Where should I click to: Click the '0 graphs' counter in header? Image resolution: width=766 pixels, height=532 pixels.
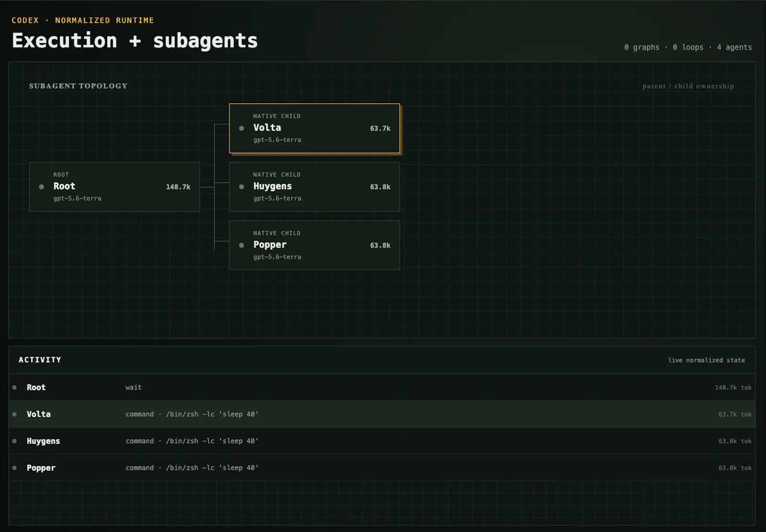click(x=642, y=47)
